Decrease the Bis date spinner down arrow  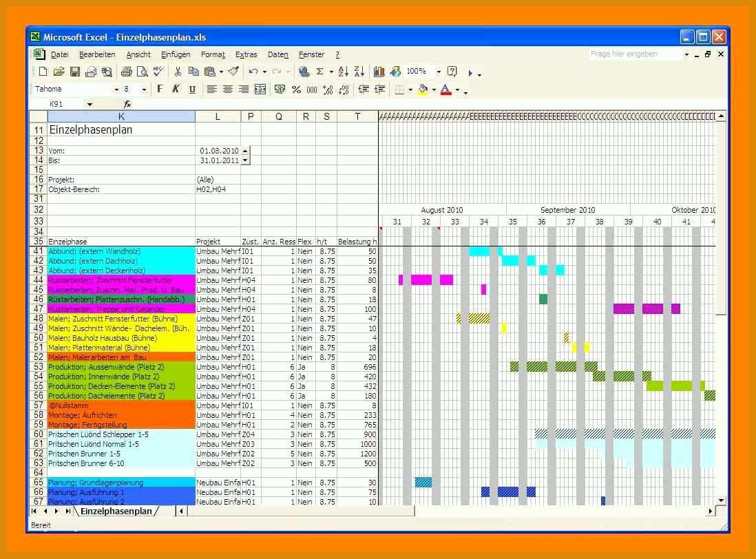pos(245,160)
